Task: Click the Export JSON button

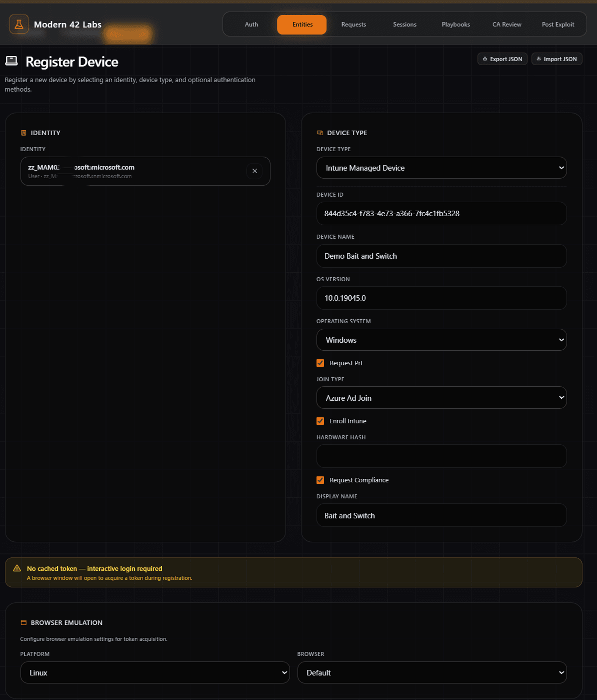Action: point(502,59)
